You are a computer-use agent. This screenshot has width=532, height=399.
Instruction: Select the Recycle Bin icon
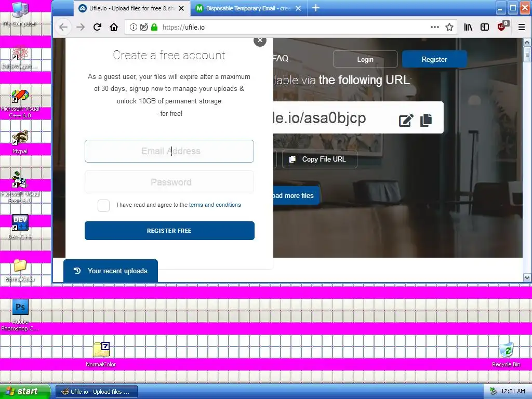tap(506, 354)
